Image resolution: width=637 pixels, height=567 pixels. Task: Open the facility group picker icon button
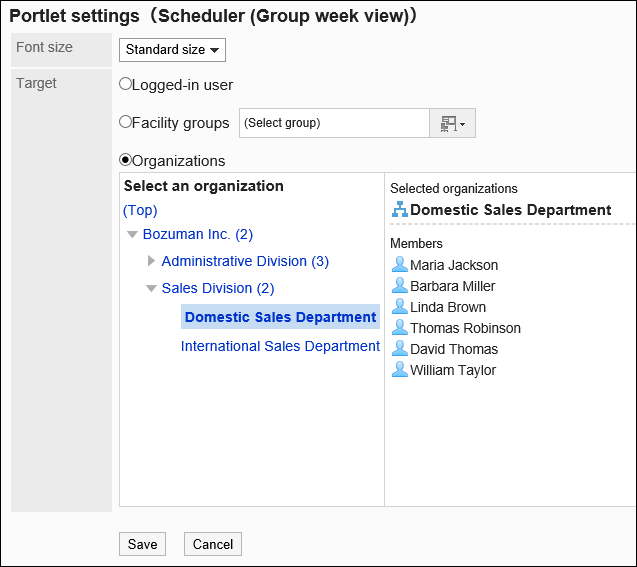point(452,123)
